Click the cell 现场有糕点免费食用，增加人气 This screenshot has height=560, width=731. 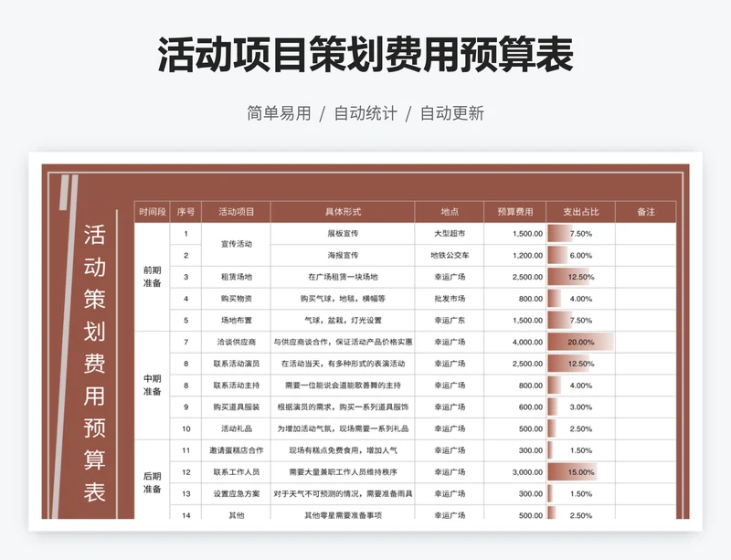tap(343, 450)
